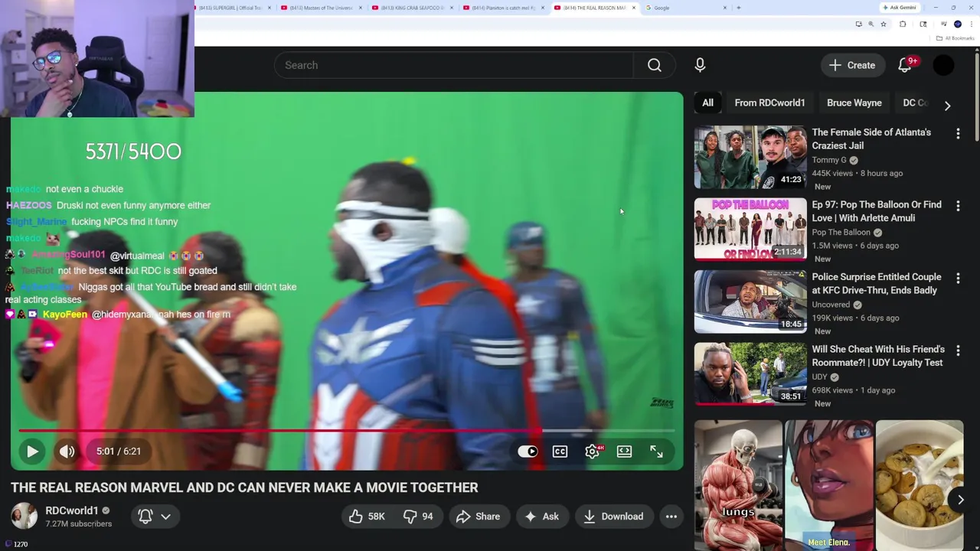Open a new browser tab
The image size is (980, 551).
pos(738,8)
